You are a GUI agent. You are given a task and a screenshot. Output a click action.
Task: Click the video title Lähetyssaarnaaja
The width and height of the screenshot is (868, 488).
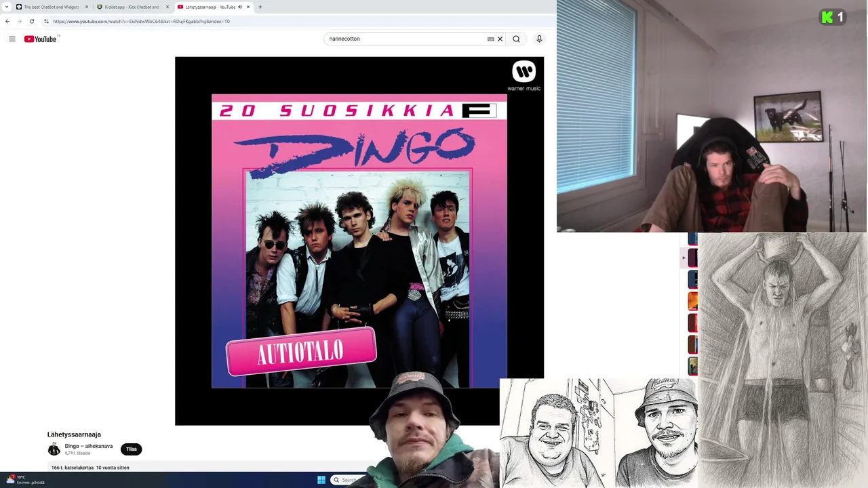74,434
